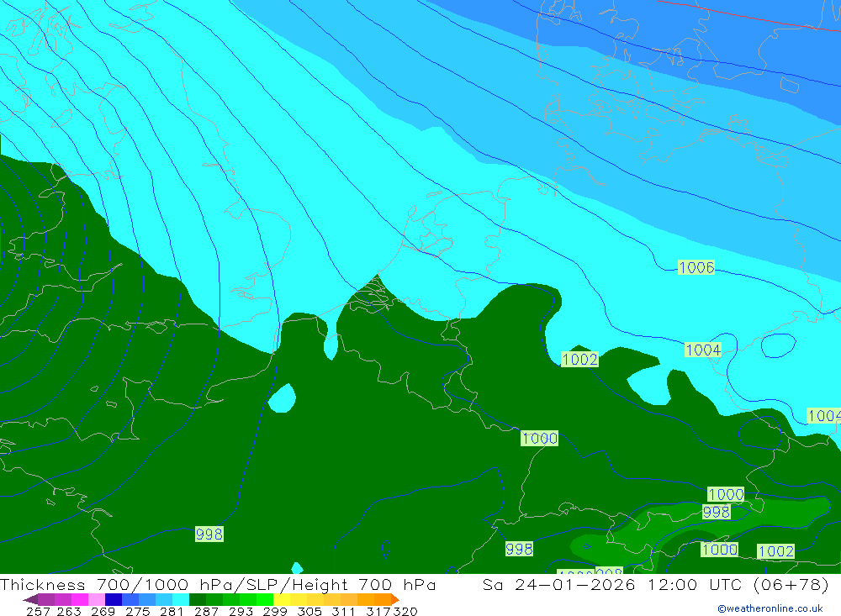Select the pure yellow legend swatch
The width and height of the screenshot is (841, 616).
(282, 599)
